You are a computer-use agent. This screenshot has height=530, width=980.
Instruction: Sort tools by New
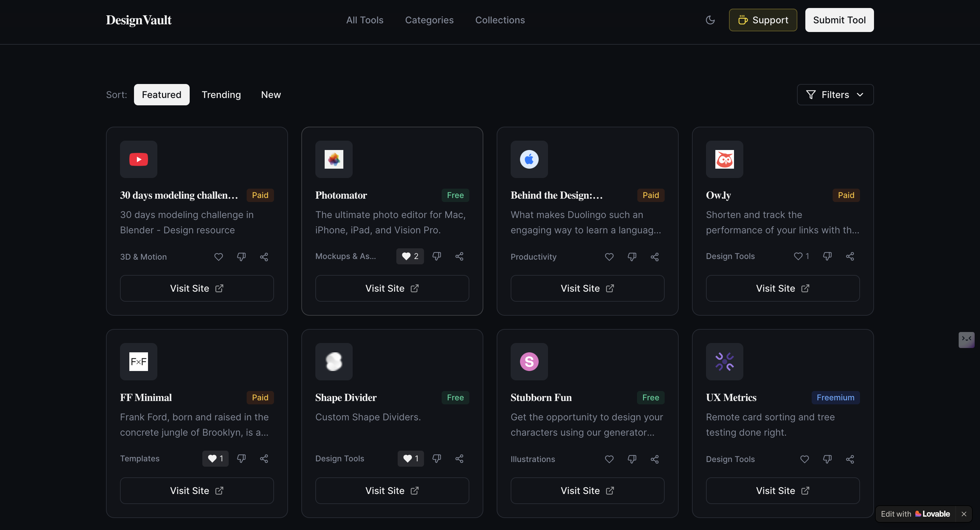coord(270,95)
